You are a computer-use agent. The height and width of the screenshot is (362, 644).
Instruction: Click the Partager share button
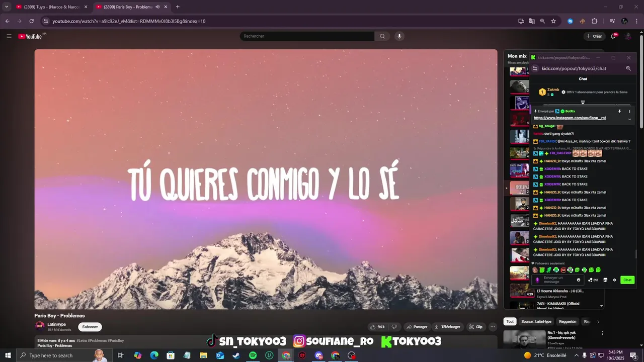[417, 327]
